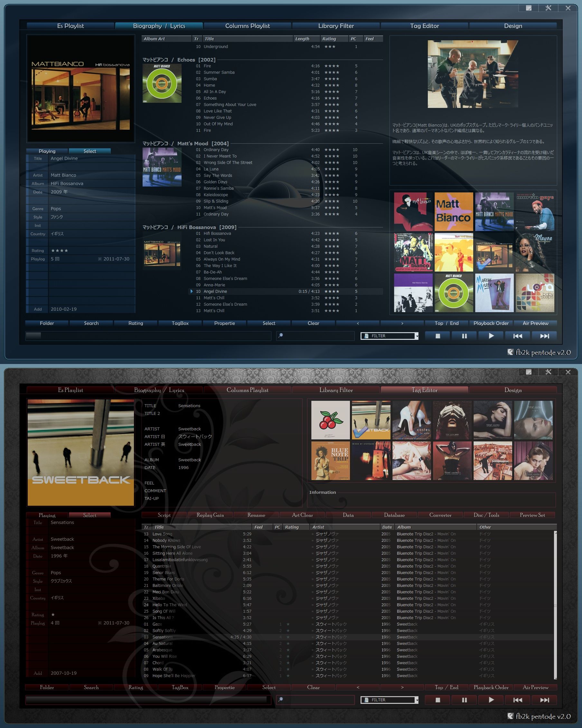Screen dimensions: 582x728
Task: Open Es Playlist tab in blue player
Action: [x=70, y=26]
